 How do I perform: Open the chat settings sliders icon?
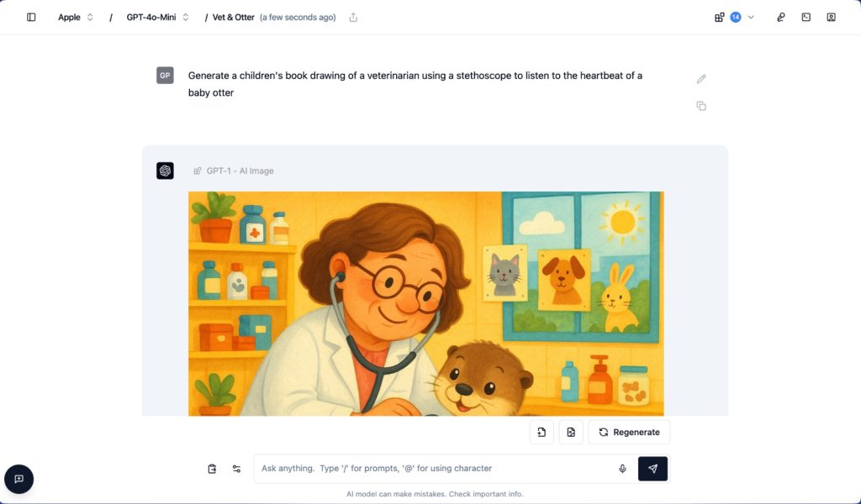pos(236,469)
